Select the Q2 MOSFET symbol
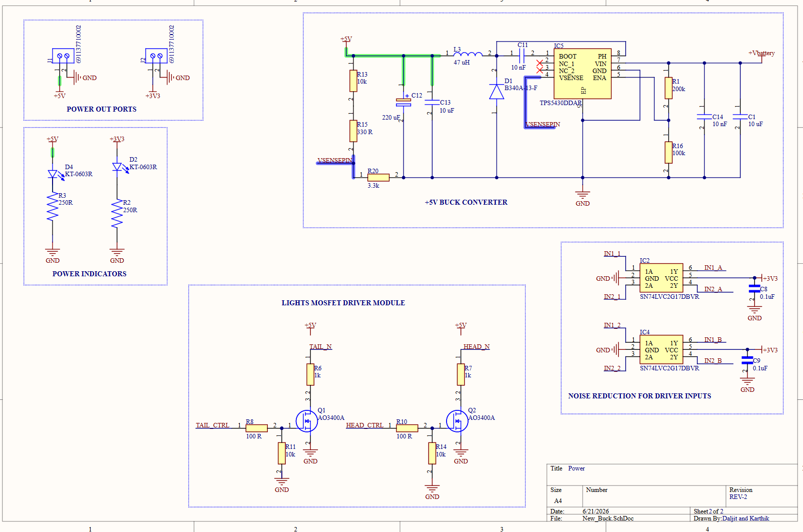This screenshot has width=803, height=532. click(457, 421)
